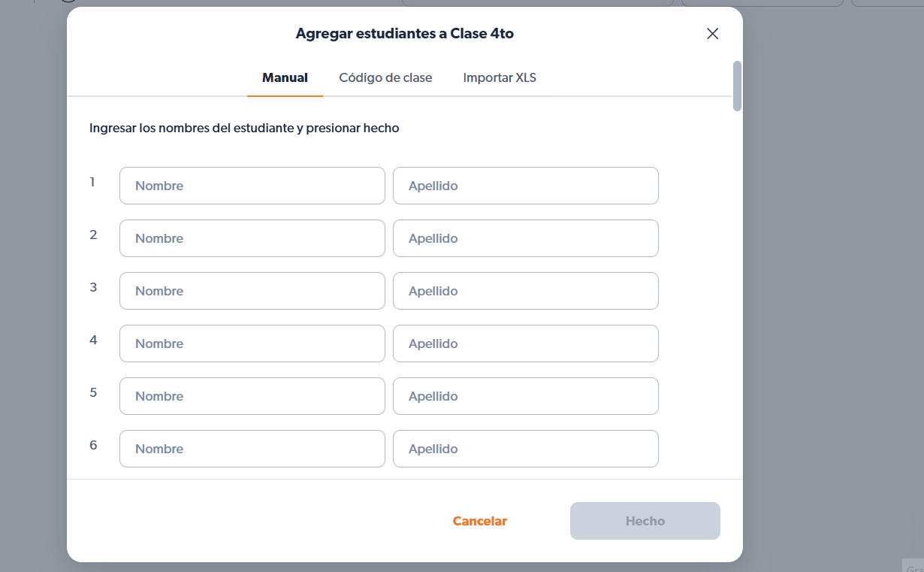Viewport: 924px width, 572px height.
Task: Select the Nombre field for student 6
Action: (252, 449)
